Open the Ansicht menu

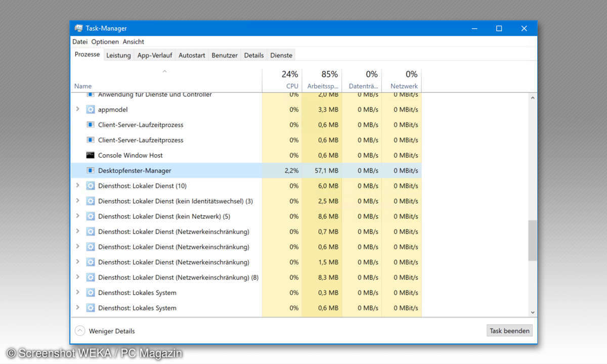click(x=134, y=41)
